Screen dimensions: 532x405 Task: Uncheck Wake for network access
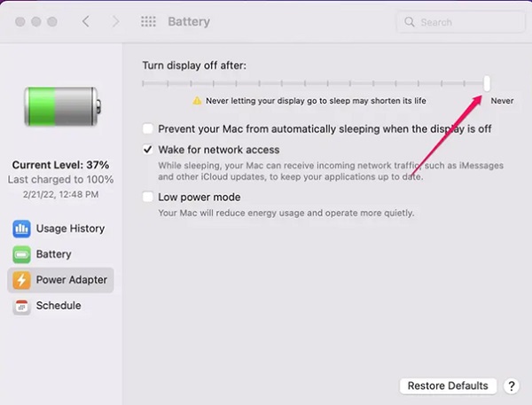tap(148, 150)
